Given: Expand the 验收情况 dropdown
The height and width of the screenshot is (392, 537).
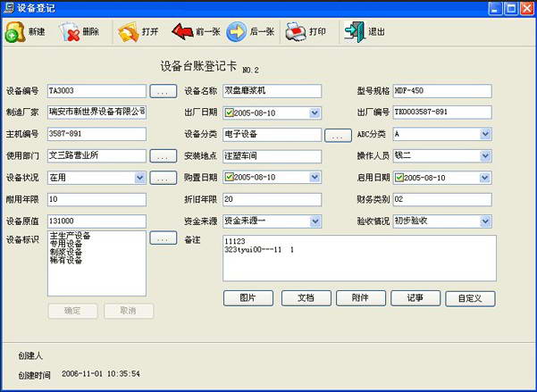Looking at the screenshot, I should 485,221.
